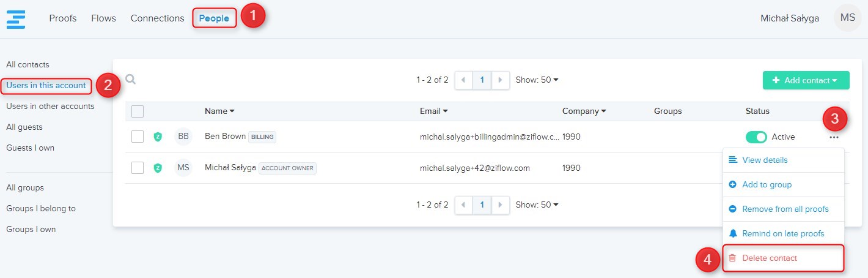Sort by the Email column header
868x278 pixels.
433,111
